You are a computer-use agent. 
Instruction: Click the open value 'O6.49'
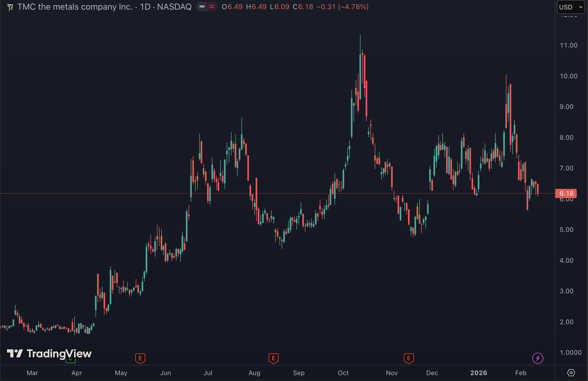pyautogui.click(x=232, y=7)
